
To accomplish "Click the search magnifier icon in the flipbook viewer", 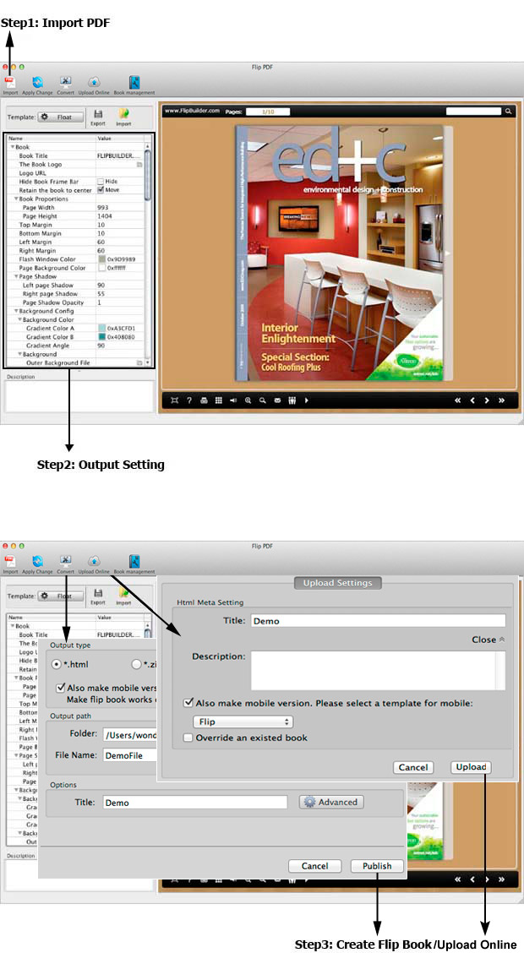I will 508,111.
